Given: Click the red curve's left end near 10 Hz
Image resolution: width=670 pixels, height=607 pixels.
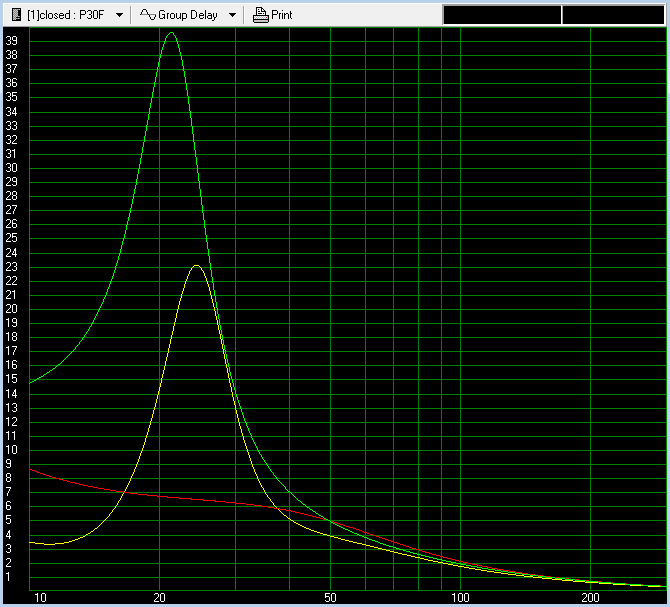Looking at the screenshot, I should (x=33, y=469).
